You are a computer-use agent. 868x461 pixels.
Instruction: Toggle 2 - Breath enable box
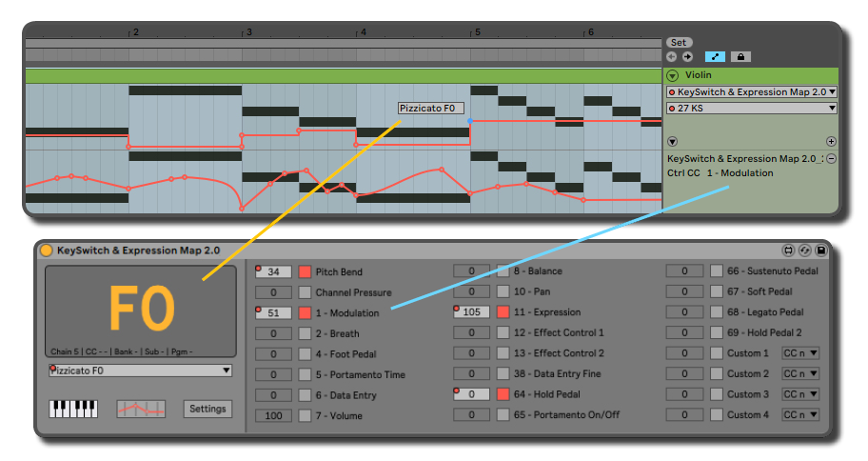coord(305,333)
